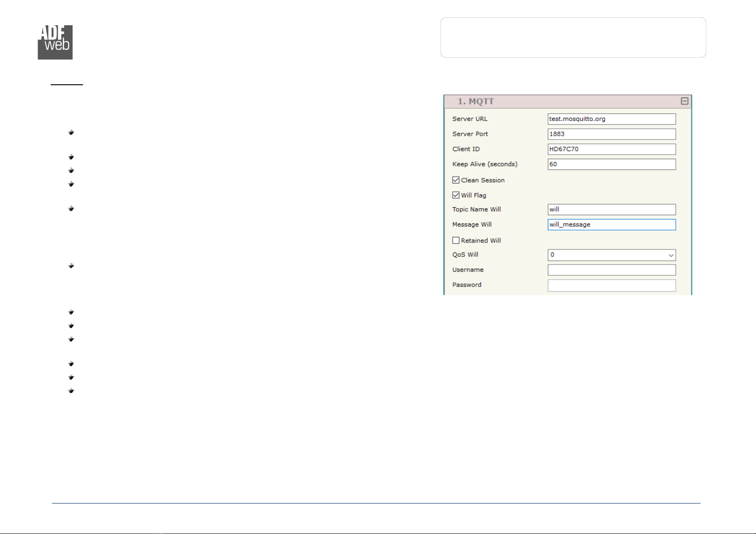
Task: Click the Message Will label
Action: point(472,225)
